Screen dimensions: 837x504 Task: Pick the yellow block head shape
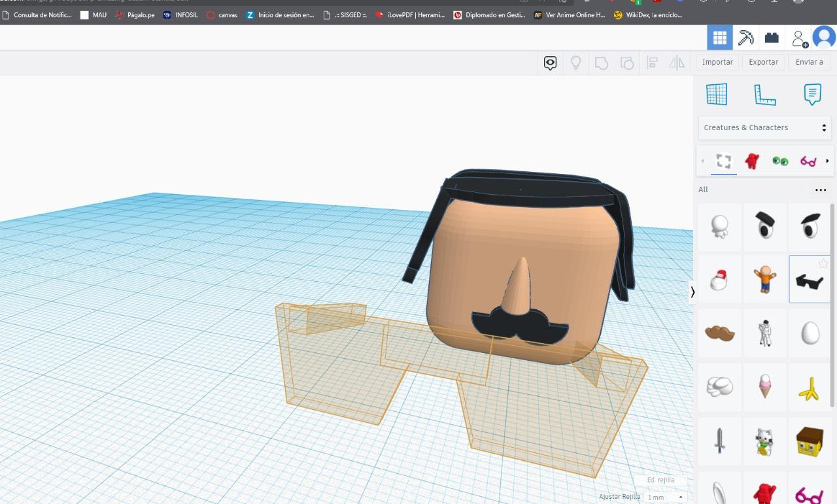click(810, 441)
